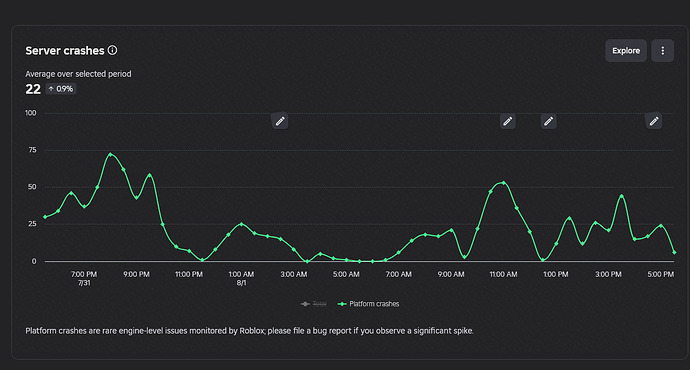
Task: Click the 1:00 AM 8/1 axis label
Action: (241, 278)
